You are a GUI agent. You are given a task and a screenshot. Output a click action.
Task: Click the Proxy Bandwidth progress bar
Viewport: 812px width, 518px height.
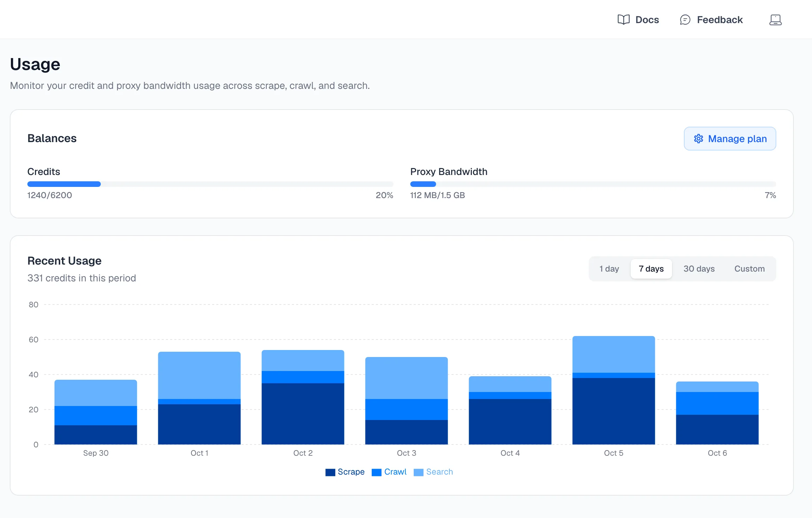(593, 184)
